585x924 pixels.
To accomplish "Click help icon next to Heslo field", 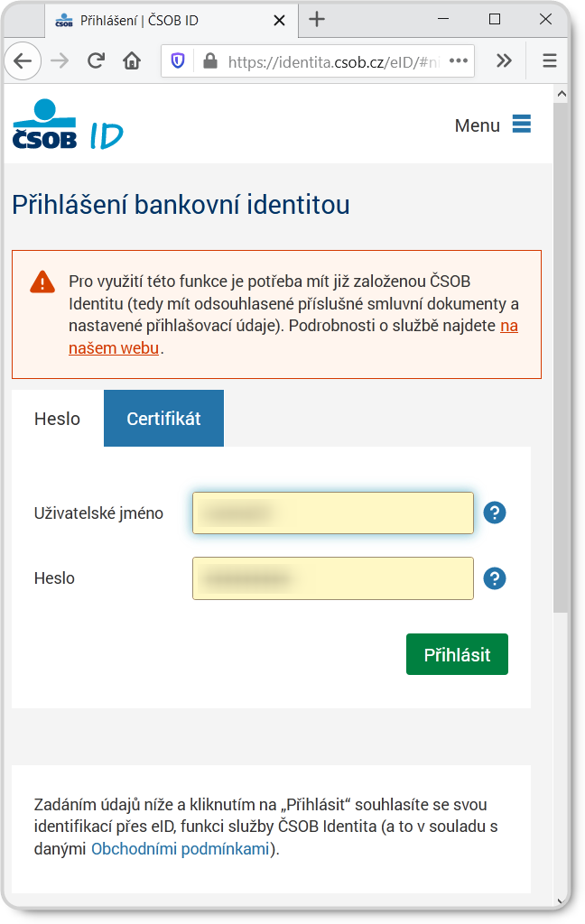I will click(x=495, y=578).
